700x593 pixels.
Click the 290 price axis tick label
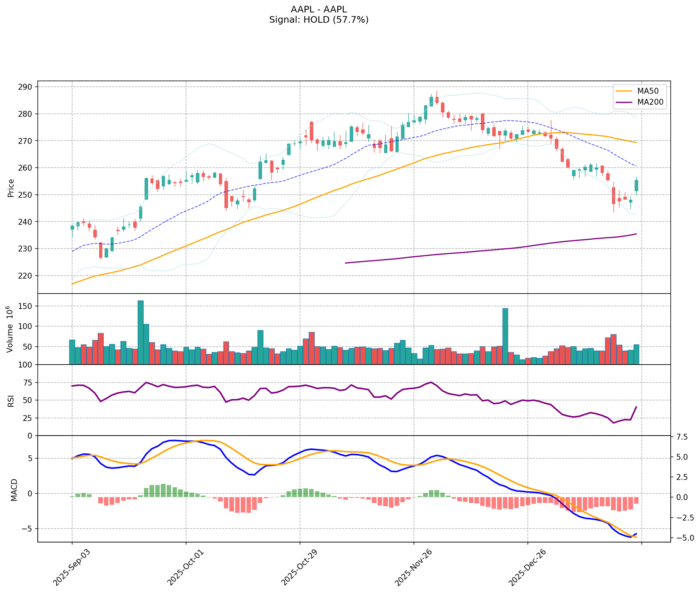26,87
